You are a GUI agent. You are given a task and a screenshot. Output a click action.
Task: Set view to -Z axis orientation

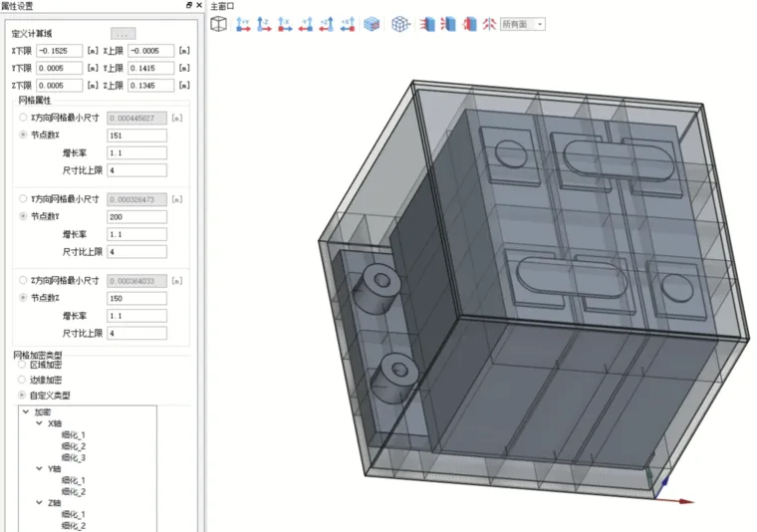pos(264,24)
